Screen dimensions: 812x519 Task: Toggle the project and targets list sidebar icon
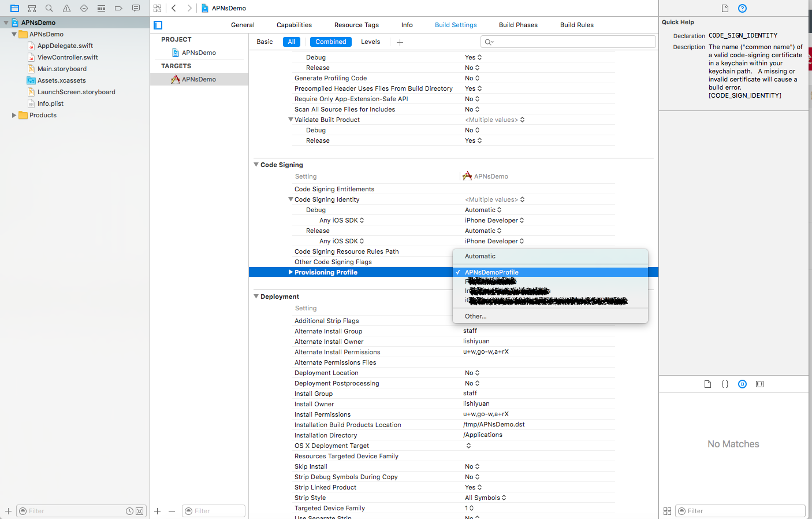click(158, 25)
